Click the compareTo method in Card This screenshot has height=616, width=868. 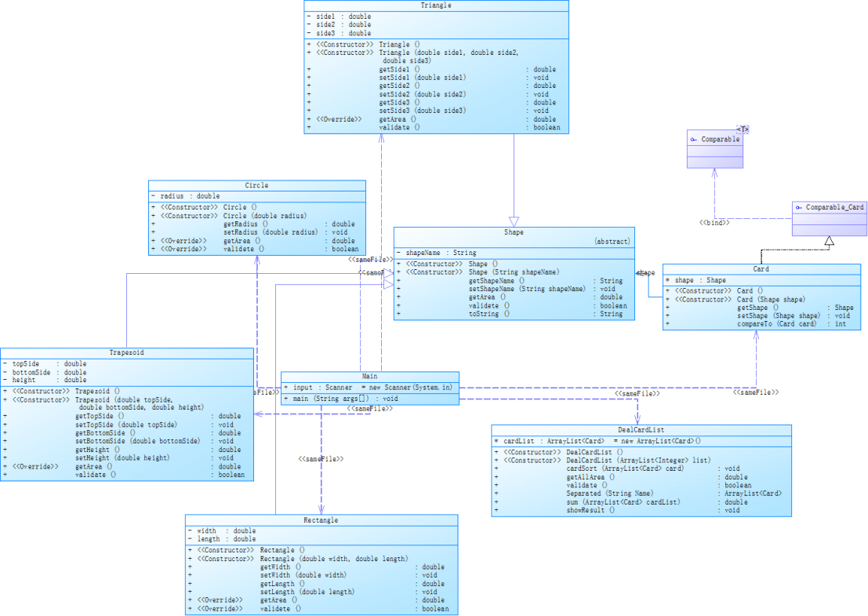[761, 324]
